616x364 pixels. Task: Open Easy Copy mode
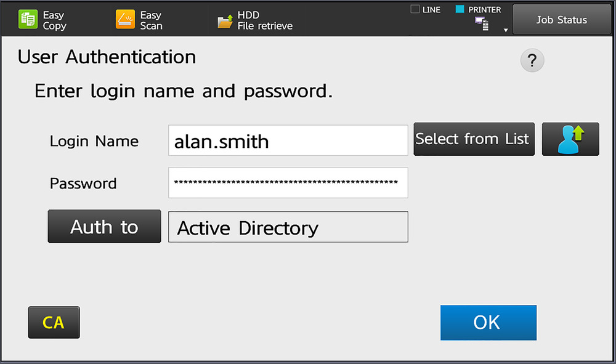tap(43, 20)
